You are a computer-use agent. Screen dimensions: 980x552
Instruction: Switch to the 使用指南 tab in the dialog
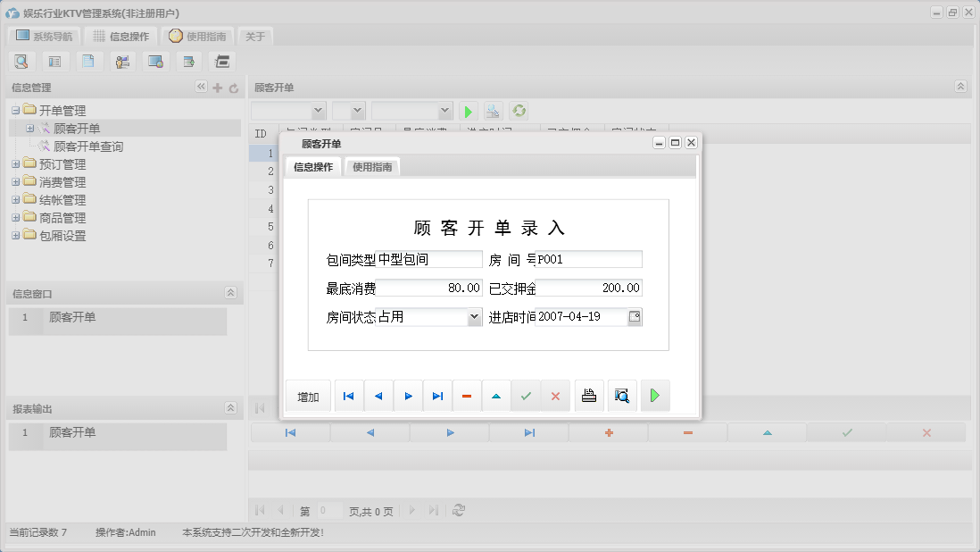(371, 166)
